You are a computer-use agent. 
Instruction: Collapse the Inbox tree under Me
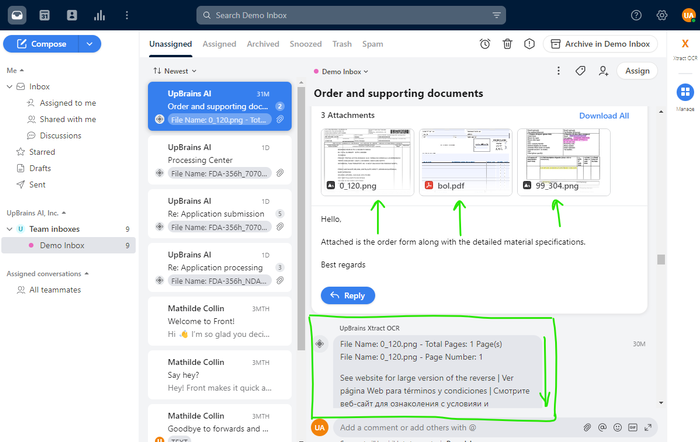click(x=10, y=87)
